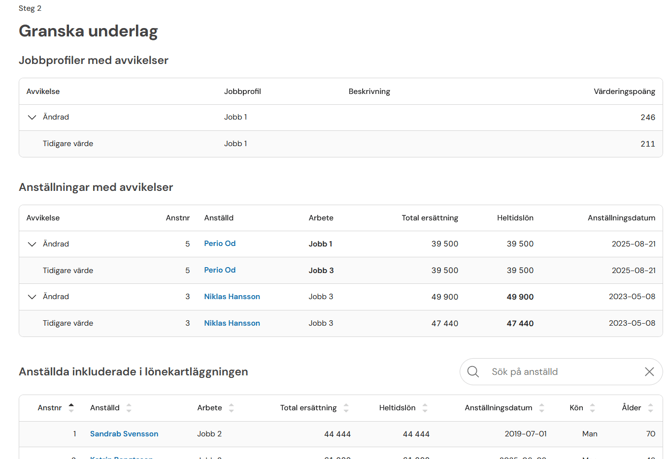Open Niklas Hansson in Tidigare värde row
Image resolution: width=670 pixels, height=459 pixels.
[x=232, y=323]
